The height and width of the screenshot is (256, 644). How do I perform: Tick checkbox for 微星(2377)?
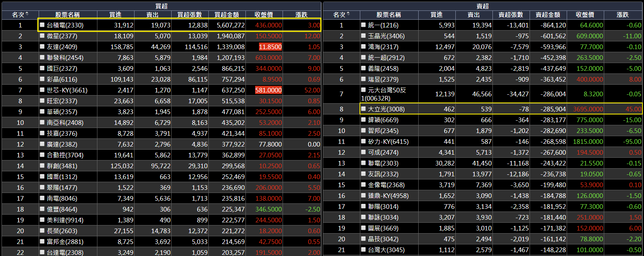[x=42, y=36]
